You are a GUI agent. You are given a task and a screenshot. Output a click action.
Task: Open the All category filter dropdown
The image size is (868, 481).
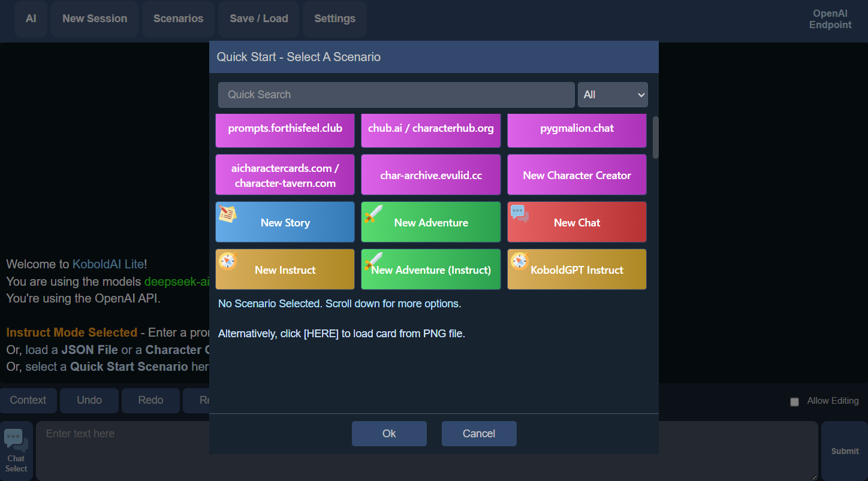tap(613, 95)
